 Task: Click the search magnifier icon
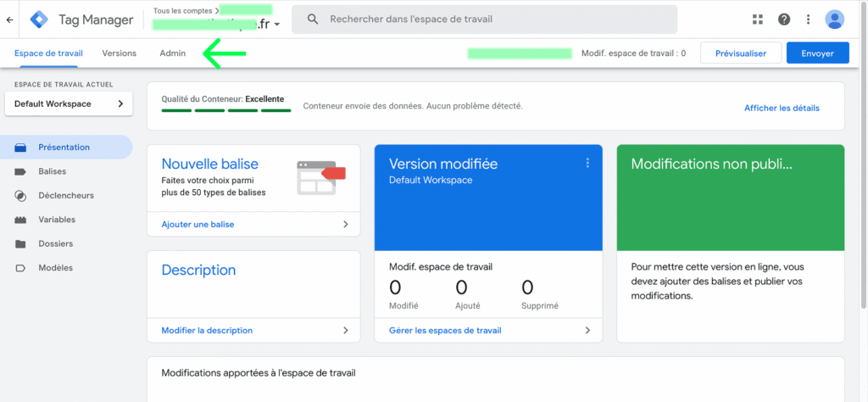click(313, 20)
